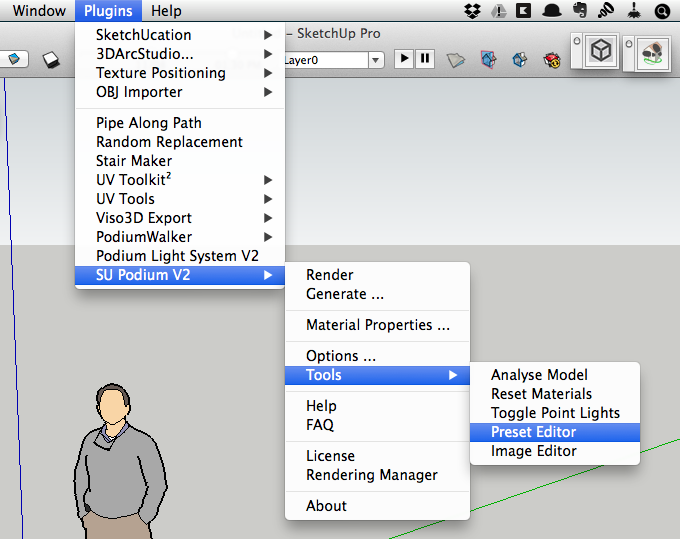This screenshot has width=680, height=539.
Task: Expand the Viso3D Export submenu
Action: pos(180,218)
